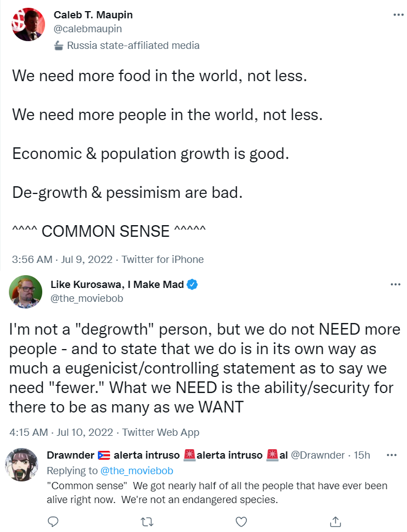Click the @the_moviebob mention in Replying to
This screenshot has height=532, width=407.
137,471
